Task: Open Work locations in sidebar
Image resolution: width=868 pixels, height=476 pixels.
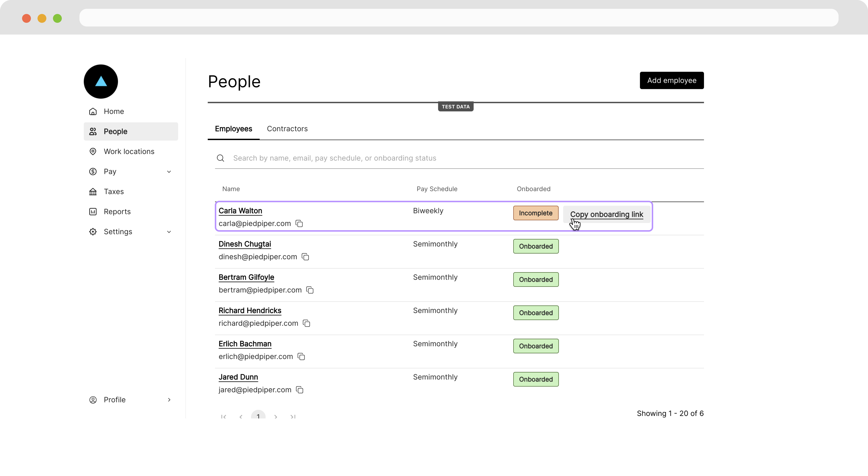Action: point(129,152)
